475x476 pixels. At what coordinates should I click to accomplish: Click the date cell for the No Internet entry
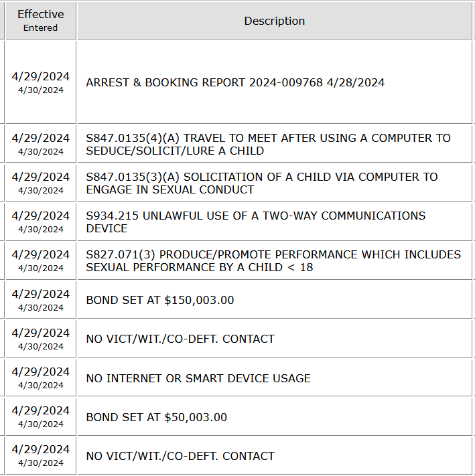40,378
